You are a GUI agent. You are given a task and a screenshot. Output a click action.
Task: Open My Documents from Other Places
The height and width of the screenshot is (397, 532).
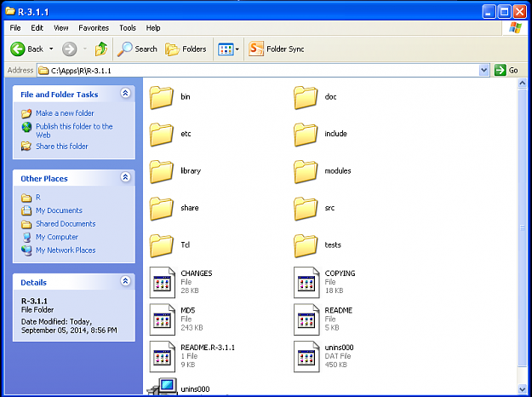click(x=59, y=210)
